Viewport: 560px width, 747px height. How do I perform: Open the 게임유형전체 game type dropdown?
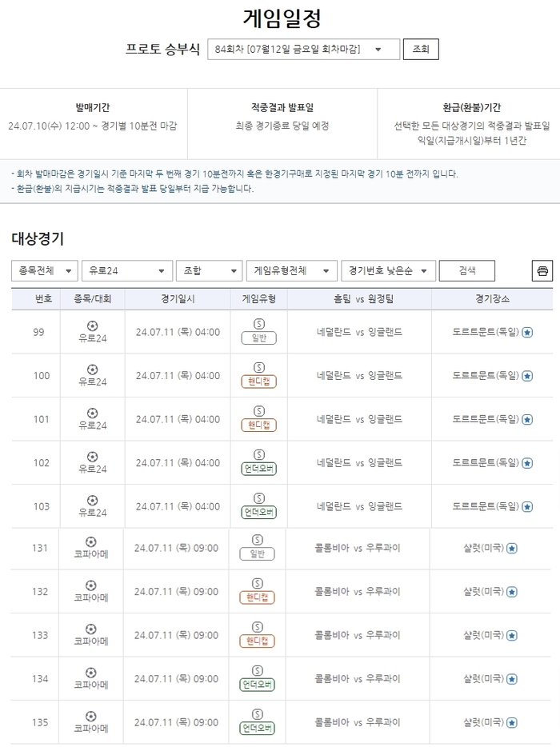(x=290, y=271)
